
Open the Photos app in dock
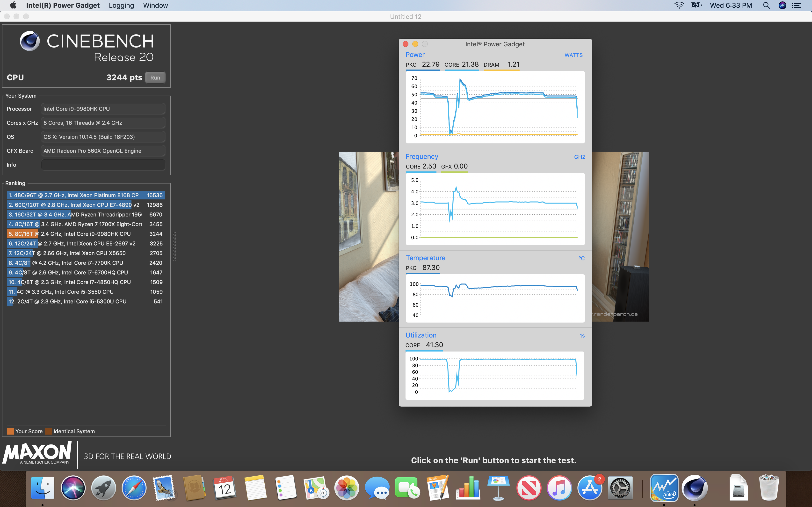pos(347,488)
